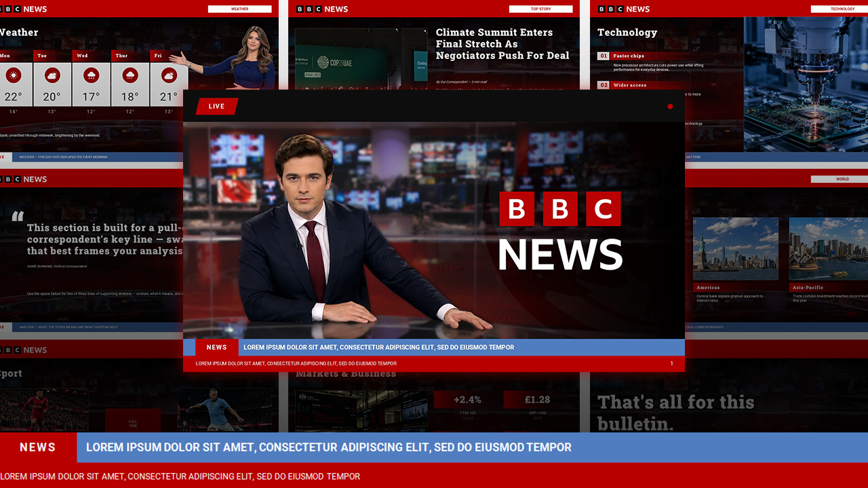Viewport: 868px width, 488px height.
Task: Open the TOP STORY section tag
Action: click(x=540, y=9)
